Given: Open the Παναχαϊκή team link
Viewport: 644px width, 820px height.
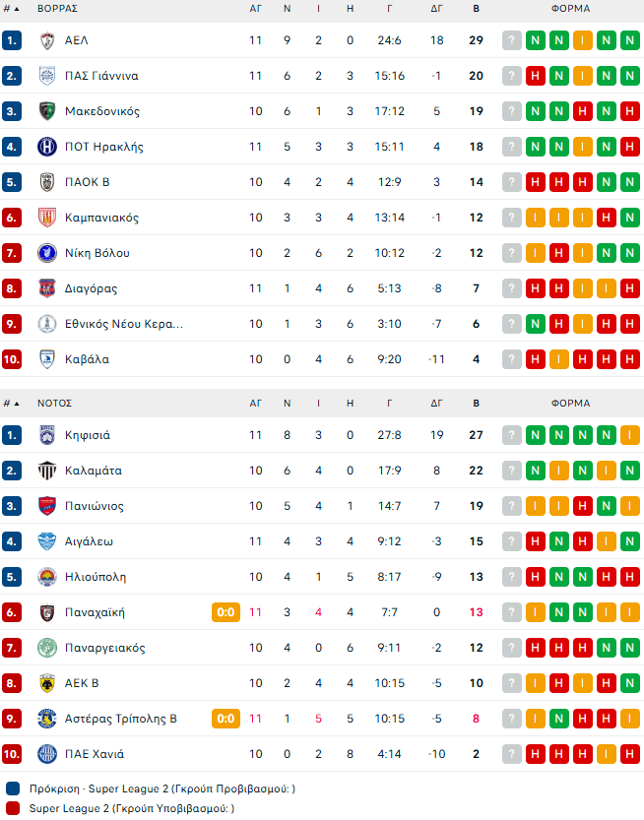Looking at the screenshot, I should 95,612.
